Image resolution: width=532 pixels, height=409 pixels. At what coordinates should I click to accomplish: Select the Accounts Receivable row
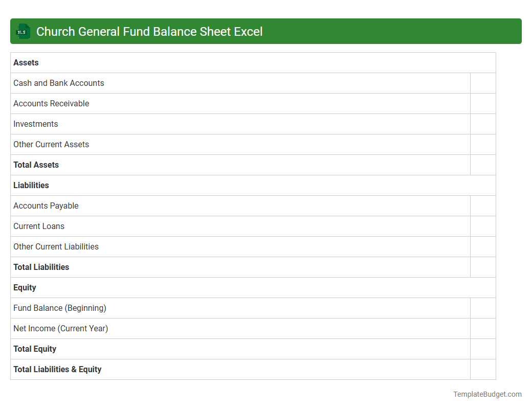[51, 103]
